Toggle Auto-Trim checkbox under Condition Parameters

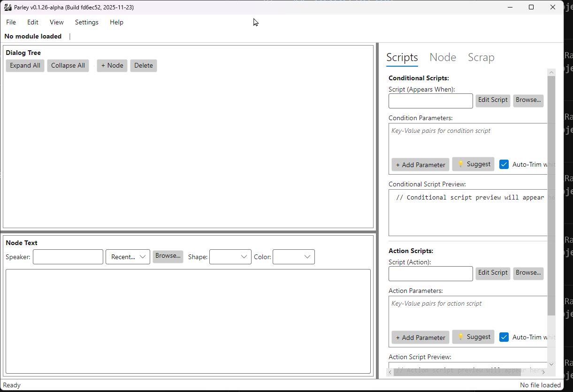[504, 164]
